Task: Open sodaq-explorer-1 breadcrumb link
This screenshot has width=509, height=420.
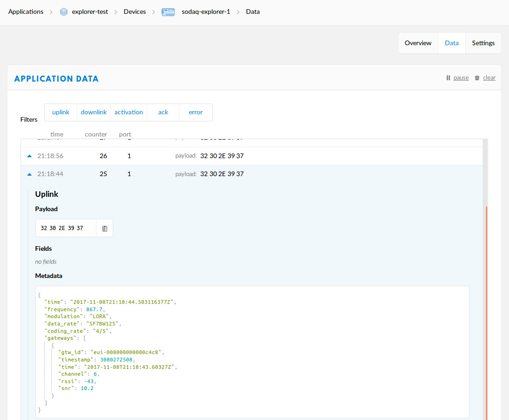Action: pyautogui.click(x=206, y=12)
